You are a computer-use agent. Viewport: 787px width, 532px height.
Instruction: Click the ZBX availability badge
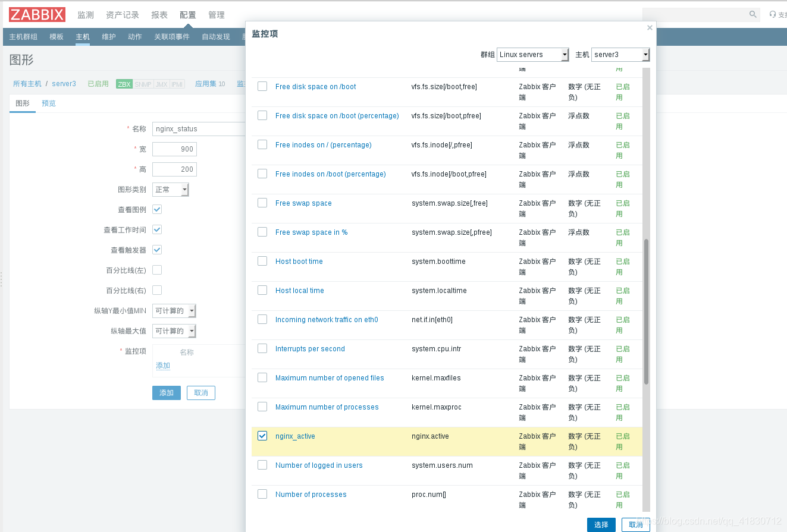tap(124, 84)
